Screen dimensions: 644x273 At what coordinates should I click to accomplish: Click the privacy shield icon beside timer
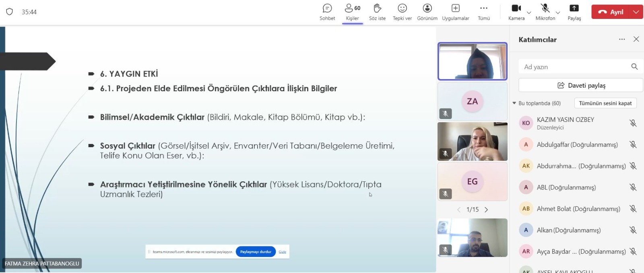pos(10,12)
